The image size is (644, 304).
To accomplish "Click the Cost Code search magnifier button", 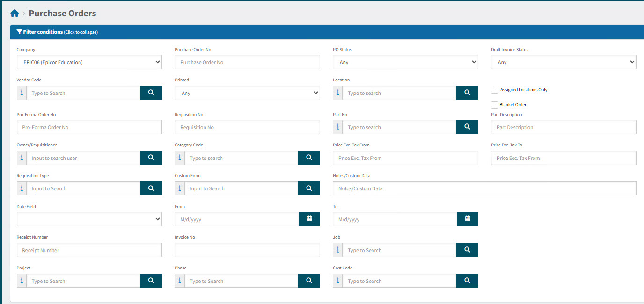I will point(467,281).
